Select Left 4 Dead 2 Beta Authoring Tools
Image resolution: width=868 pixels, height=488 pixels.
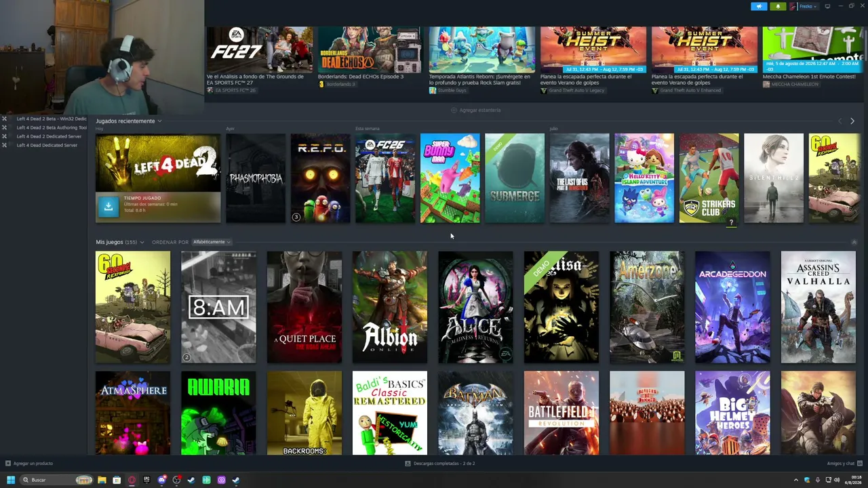(52, 127)
